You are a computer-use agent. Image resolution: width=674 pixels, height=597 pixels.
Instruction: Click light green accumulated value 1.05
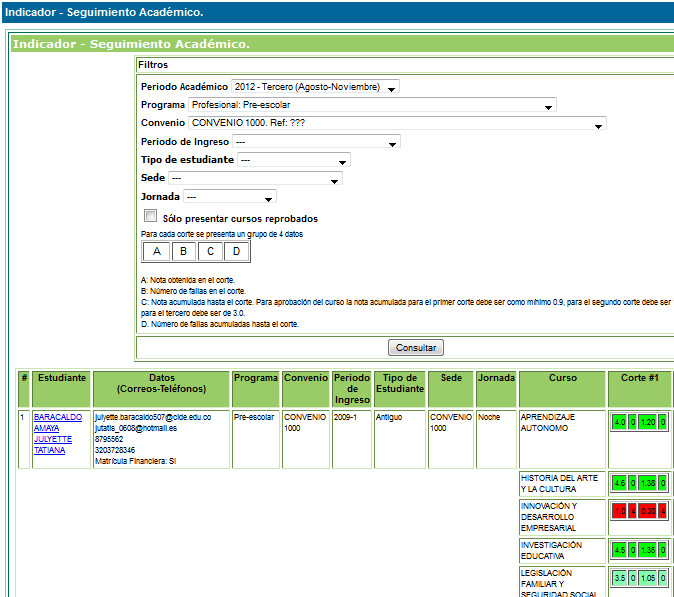click(x=648, y=578)
